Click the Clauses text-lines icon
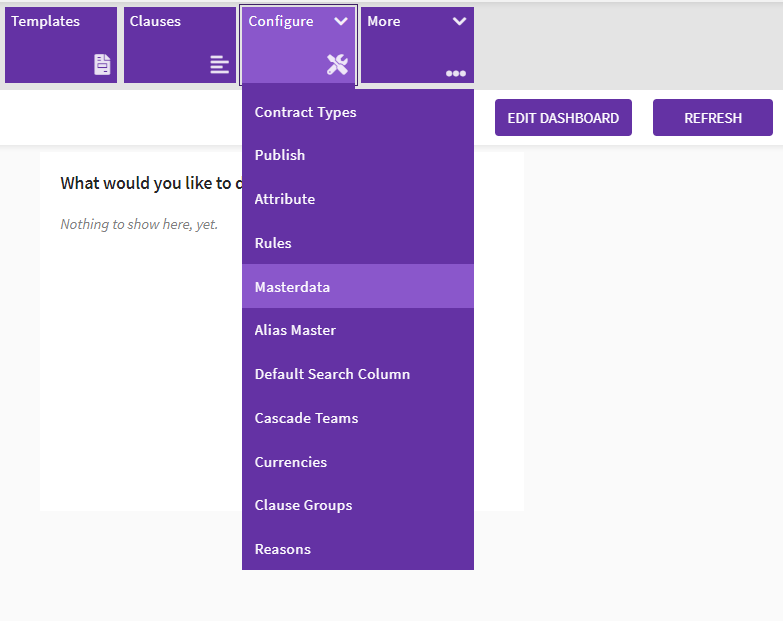The width and height of the screenshot is (783, 621). click(219, 65)
